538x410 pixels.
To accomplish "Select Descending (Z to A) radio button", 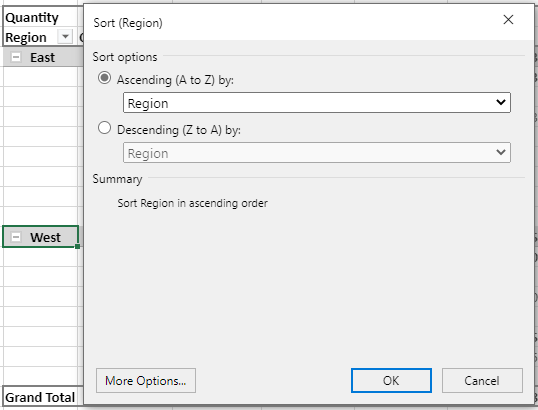I will pos(104,128).
